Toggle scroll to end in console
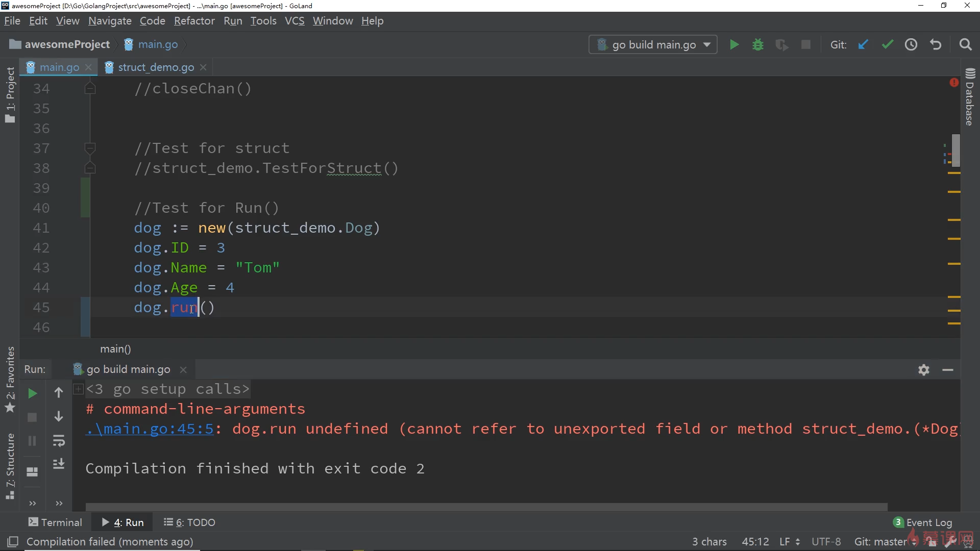 point(59,464)
